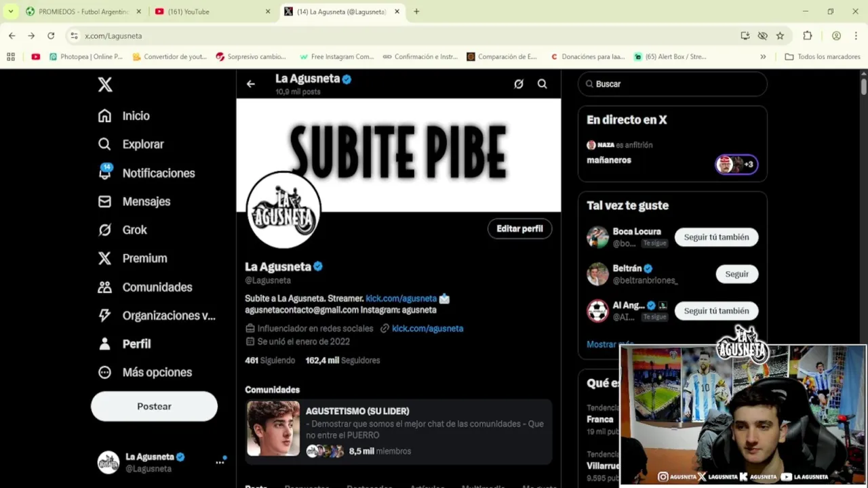This screenshot has width=868, height=488.
Task: Open Chrome extensions puzzle icon
Action: click(807, 36)
